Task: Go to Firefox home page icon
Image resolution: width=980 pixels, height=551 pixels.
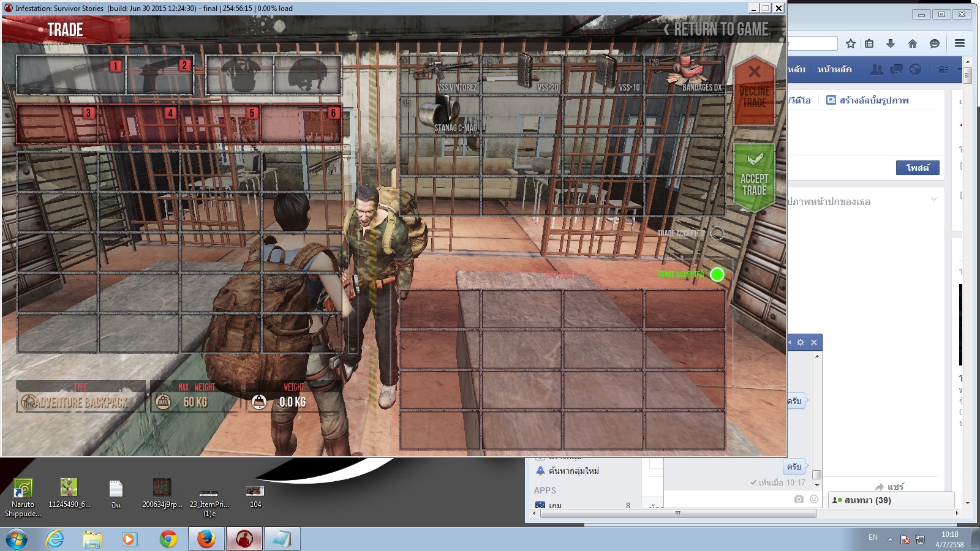Action: point(913,43)
